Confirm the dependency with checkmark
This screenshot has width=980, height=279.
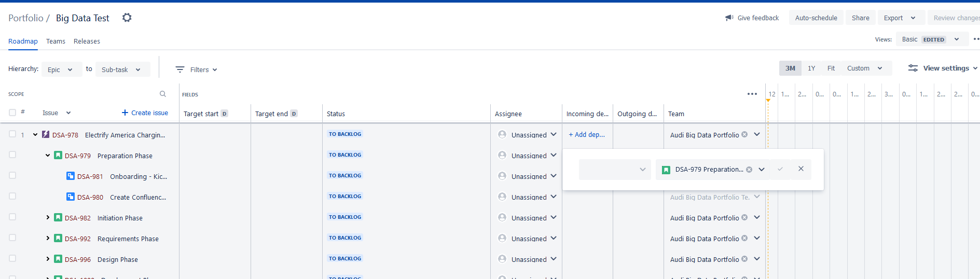click(x=780, y=169)
